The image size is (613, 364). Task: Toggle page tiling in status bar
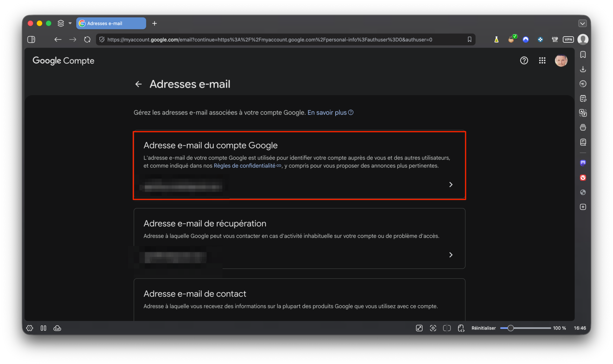click(x=447, y=328)
